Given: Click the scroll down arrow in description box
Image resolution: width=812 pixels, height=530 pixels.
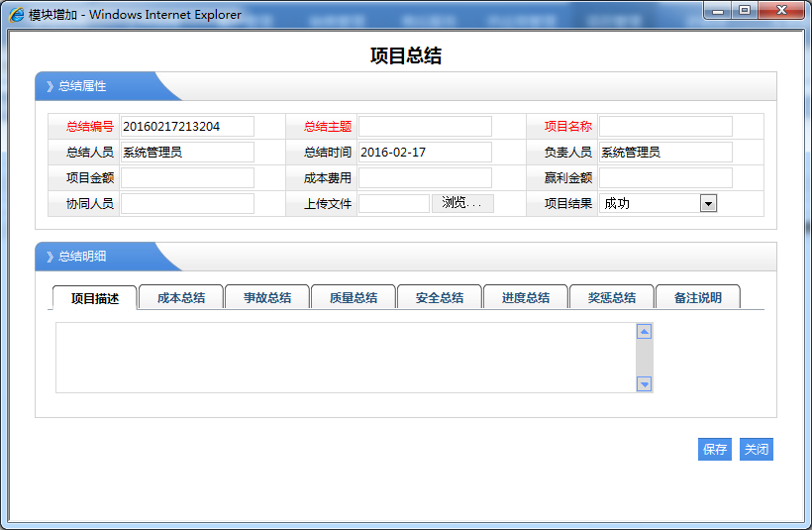Looking at the screenshot, I should click(644, 383).
